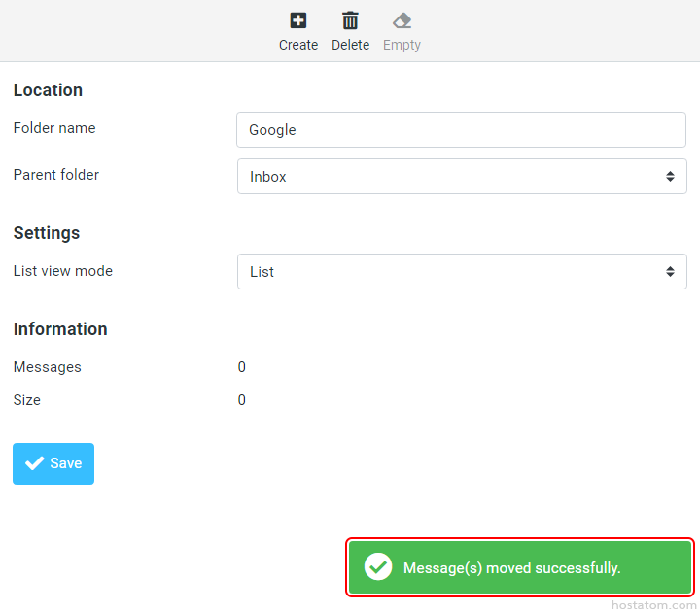Click the Information section heading
This screenshot has width=700, height=612.
click(60, 329)
